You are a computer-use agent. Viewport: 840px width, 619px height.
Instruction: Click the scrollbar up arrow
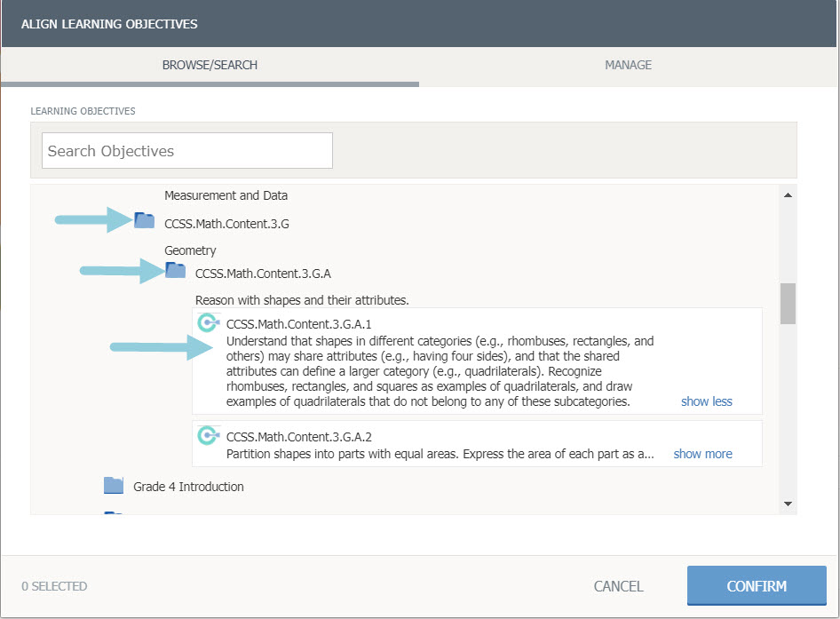tap(787, 194)
